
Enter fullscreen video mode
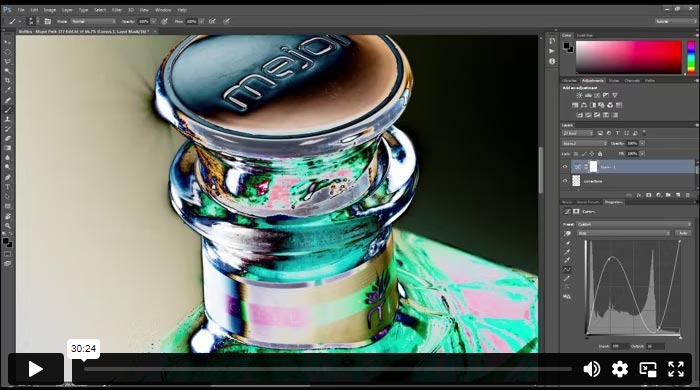tap(676, 369)
